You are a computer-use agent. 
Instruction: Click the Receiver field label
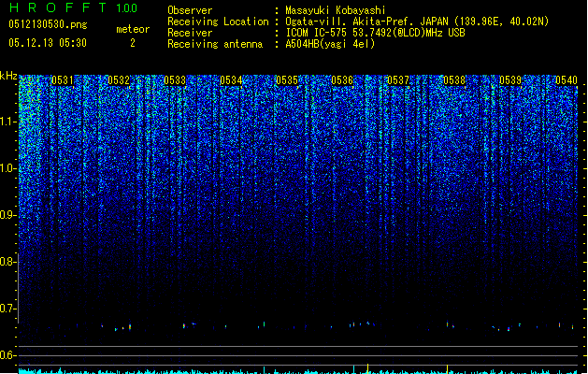(x=190, y=33)
